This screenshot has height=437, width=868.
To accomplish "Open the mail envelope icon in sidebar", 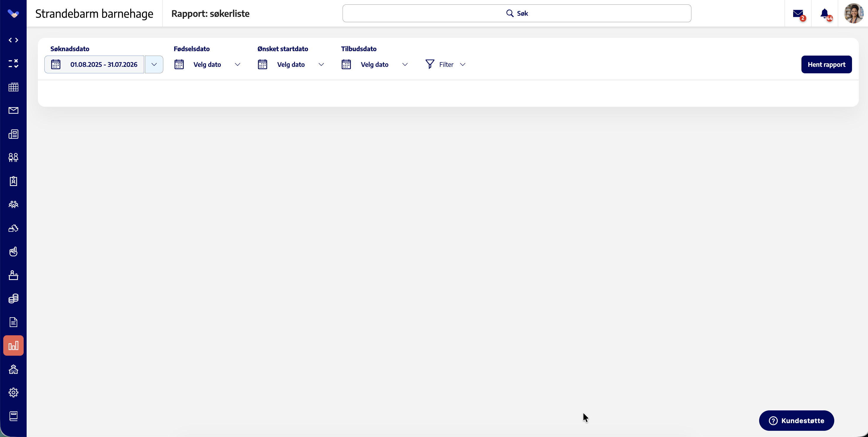I will click(x=13, y=110).
